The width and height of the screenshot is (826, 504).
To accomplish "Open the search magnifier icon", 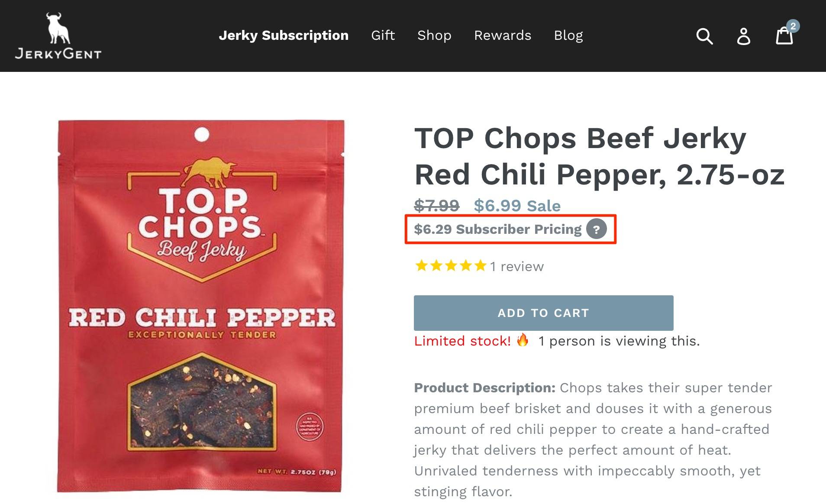I will tap(704, 36).
